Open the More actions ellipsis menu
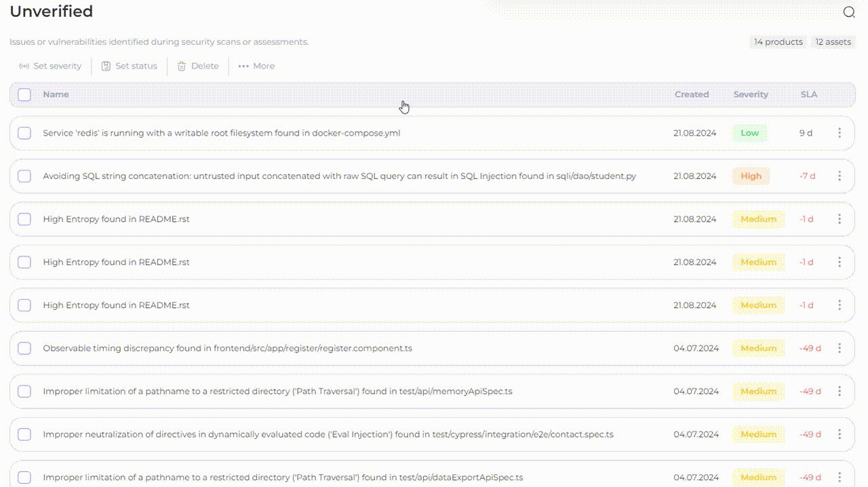The height and width of the screenshot is (487, 868). click(x=243, y=66)
